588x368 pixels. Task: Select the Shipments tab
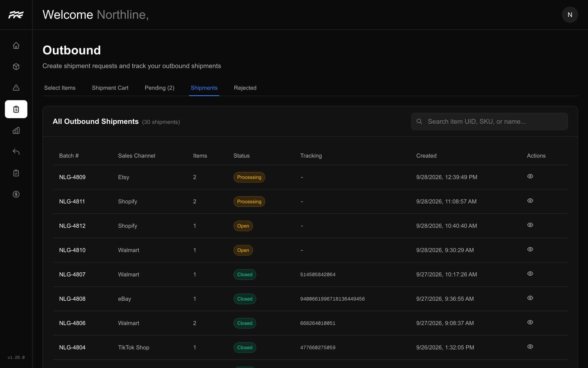204,88
